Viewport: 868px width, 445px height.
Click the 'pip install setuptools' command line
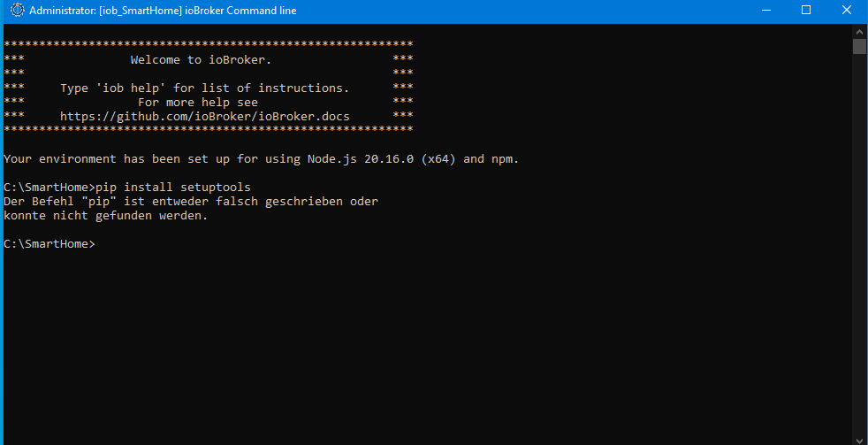tap(126, 188)
